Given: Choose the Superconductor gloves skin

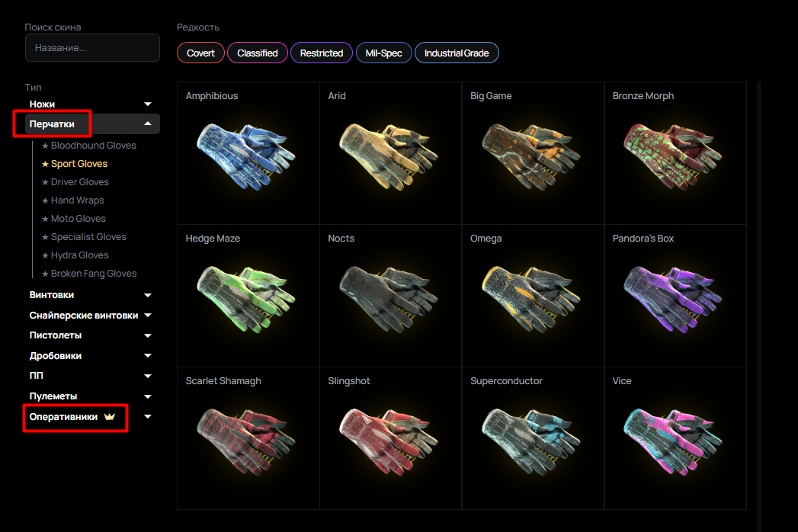Looking at the screenshot, I should point(533,438).
